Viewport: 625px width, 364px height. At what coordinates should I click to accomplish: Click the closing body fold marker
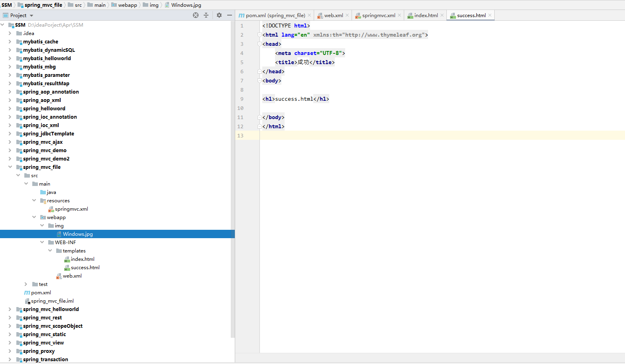pos(259,117)
